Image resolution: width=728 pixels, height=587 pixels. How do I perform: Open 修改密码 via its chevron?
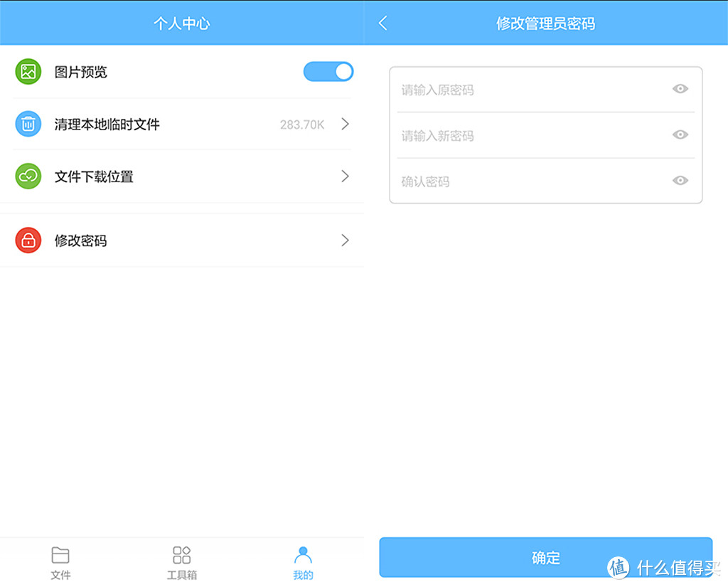point(345,240)
